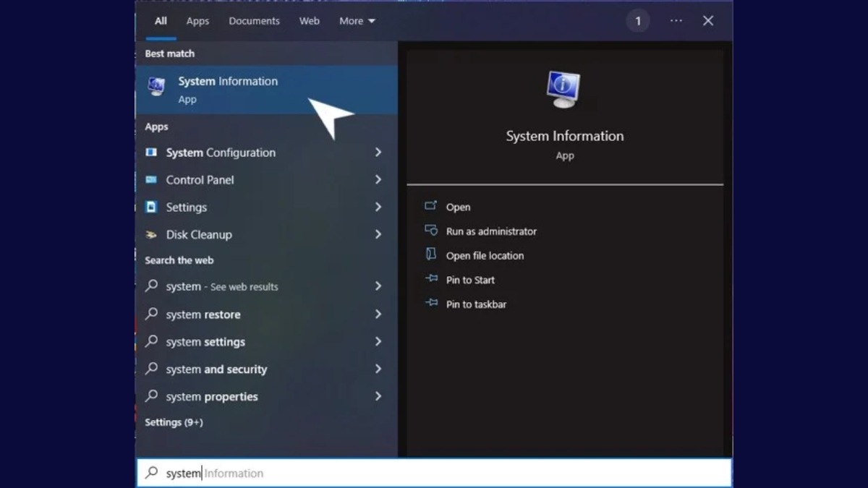
Task: Expand 'system settings' chevron
Action: click(378, 341)
